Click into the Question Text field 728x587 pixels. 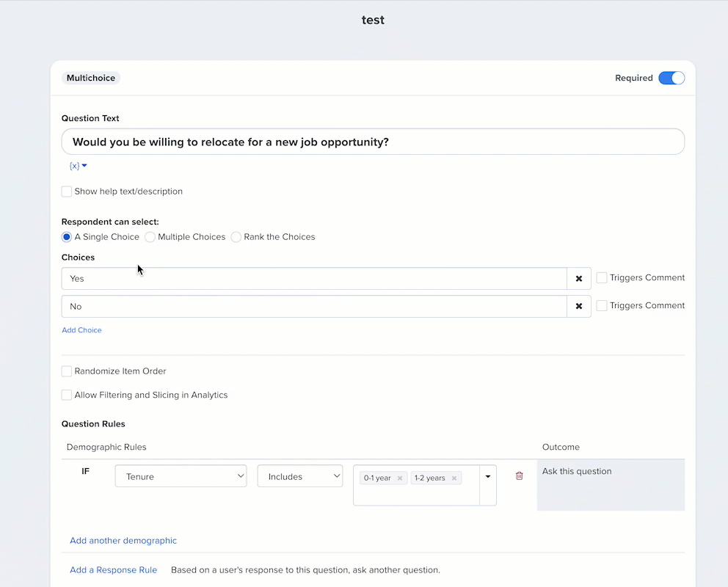pos(373,142)
